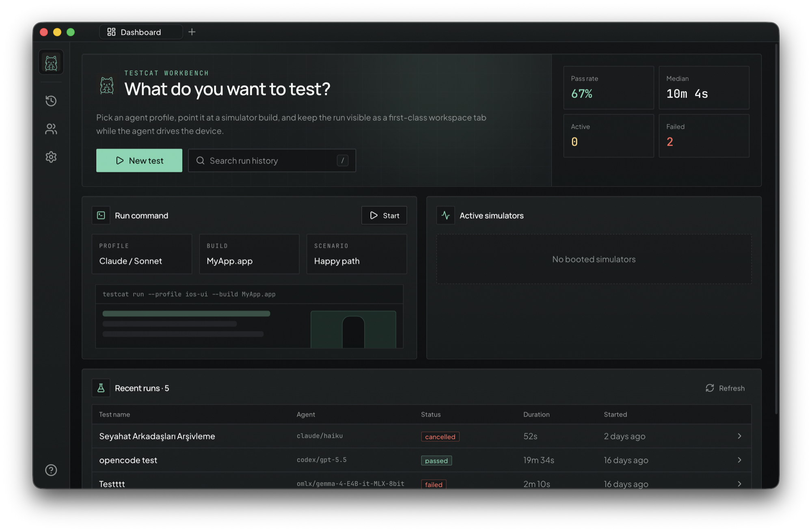Open the TestCat home icon in sidebar
Viewport: 812px width, 532px height.
tap(51, 63)
